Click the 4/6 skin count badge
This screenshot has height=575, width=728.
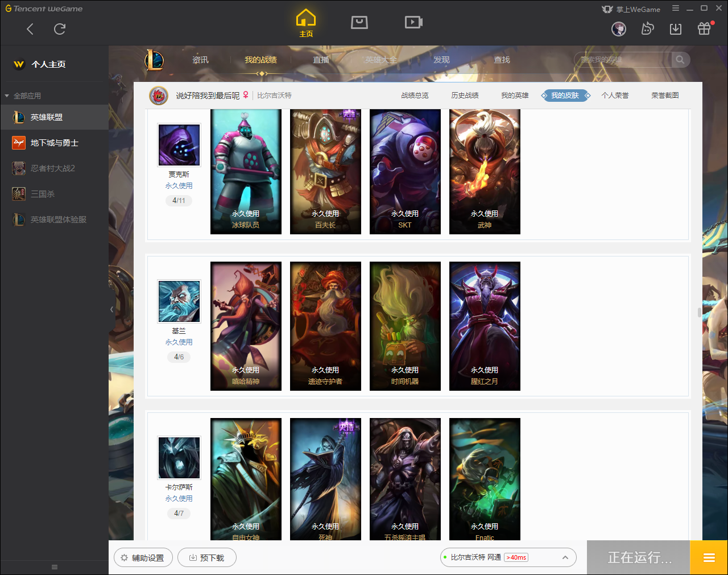point(179,357)
